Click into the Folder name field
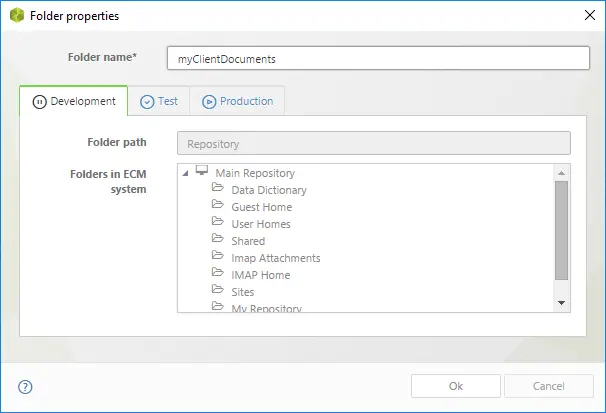The height and width of the screenshot is (413, 606). click(378, 58)
